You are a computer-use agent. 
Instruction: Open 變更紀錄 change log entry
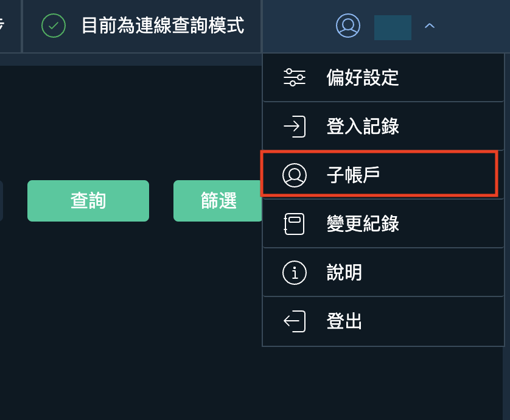(383, 224)
